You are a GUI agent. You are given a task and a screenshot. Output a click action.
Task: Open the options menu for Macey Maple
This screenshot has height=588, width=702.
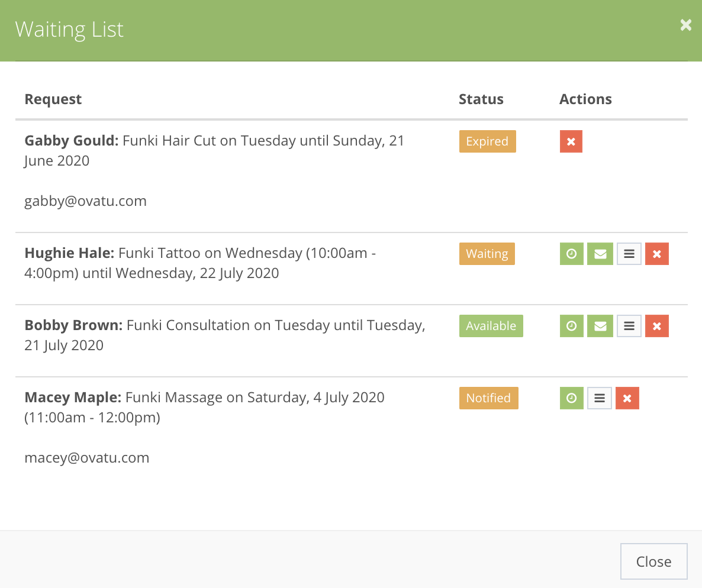[x=599, y=398]
